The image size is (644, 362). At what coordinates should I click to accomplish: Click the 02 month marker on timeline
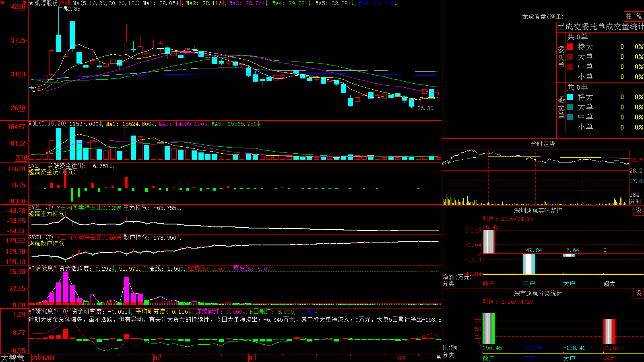pyautogui.click(x=157, y=358)
